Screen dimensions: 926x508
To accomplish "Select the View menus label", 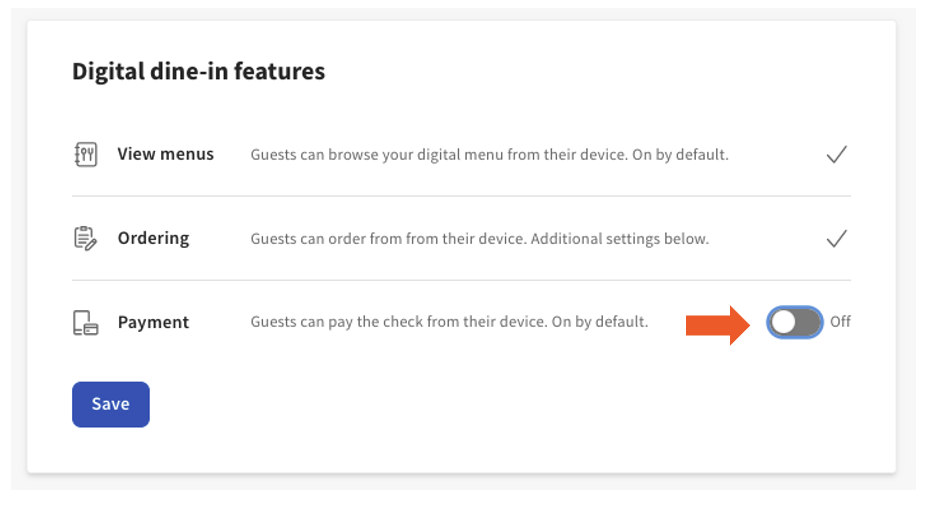I will pyautogui.click(x=165, y=154).
